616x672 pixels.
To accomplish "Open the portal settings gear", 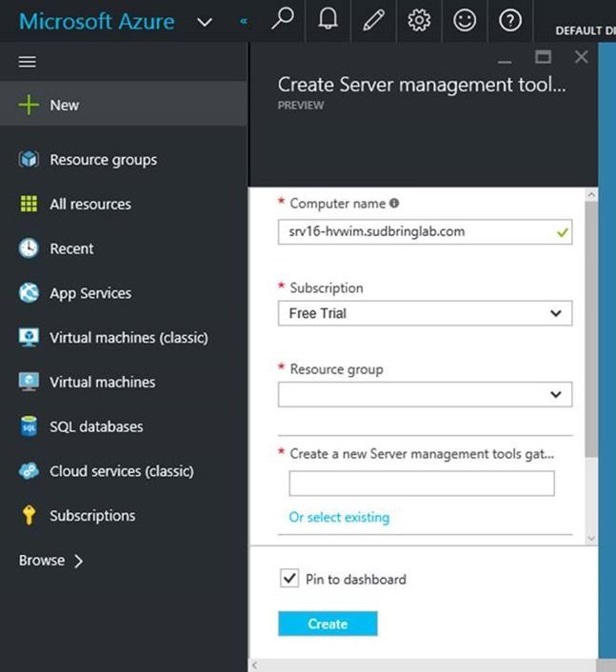I will (419, 21).
